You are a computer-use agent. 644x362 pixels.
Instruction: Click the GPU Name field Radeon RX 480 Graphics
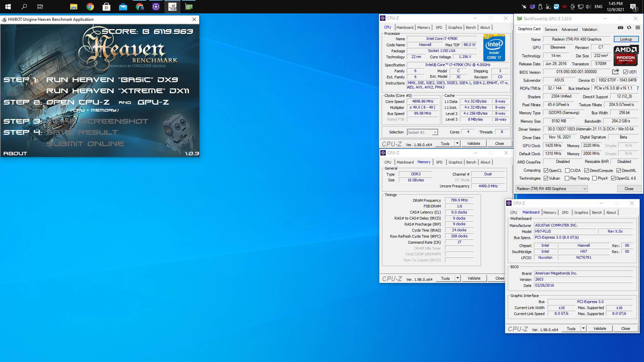tap(577, 39)
